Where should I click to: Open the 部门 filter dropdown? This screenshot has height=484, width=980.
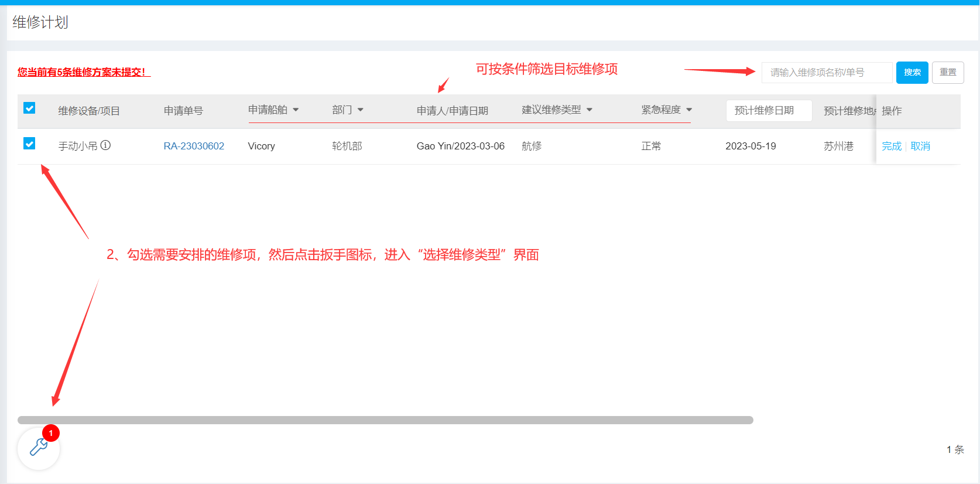click(348, 110)
